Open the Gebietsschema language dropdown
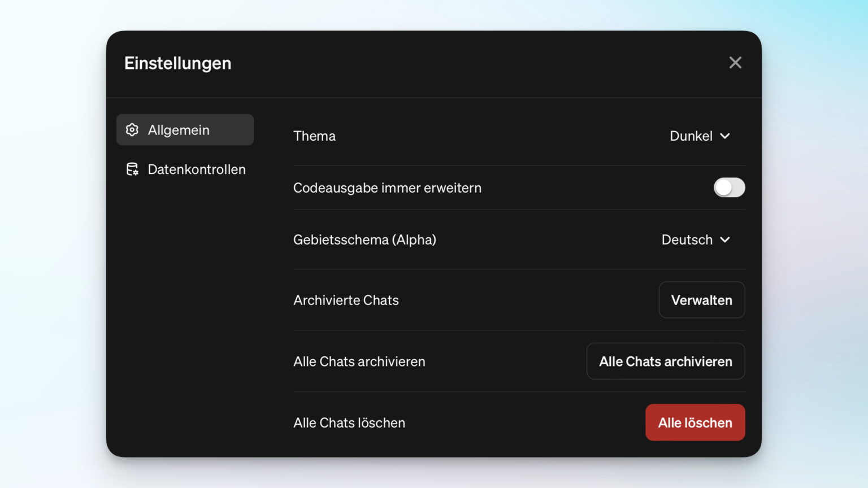Screen dimensions: 868x488 tap(696, 239)
